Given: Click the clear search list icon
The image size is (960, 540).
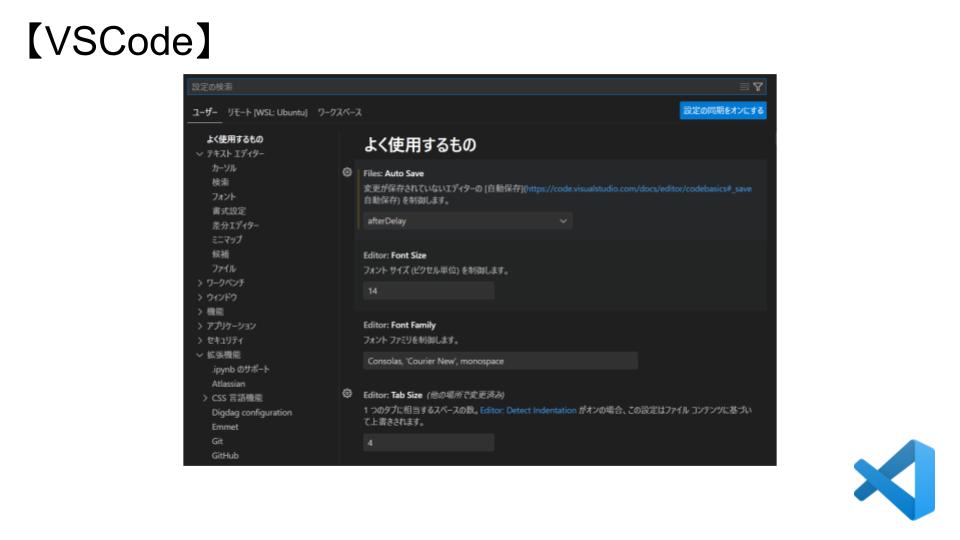Looking at the screenshot, I should 744,87.
